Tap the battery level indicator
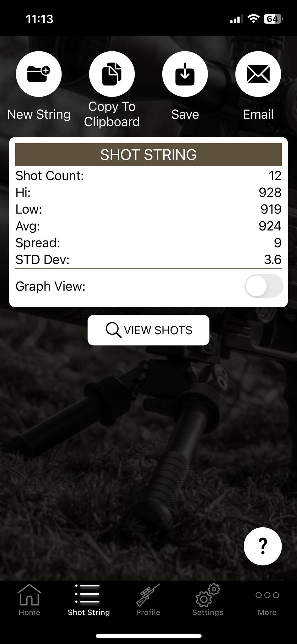 coord(273,19)
